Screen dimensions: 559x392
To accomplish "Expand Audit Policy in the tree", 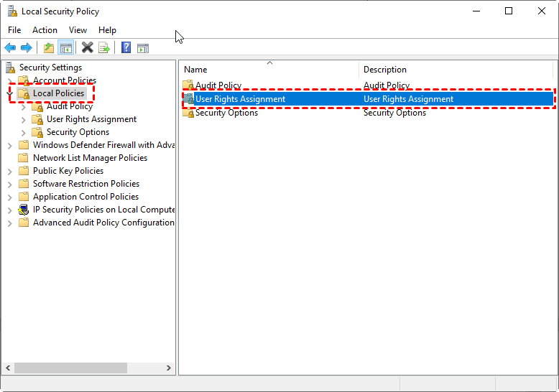I will (x=24, y=107).
